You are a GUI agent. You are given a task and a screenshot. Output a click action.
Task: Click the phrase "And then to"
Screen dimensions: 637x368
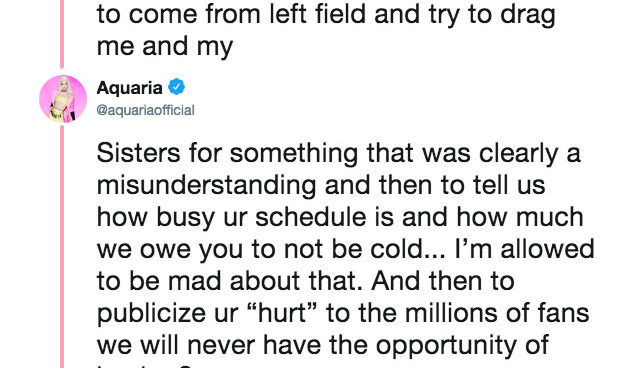[x=442, y=281]
